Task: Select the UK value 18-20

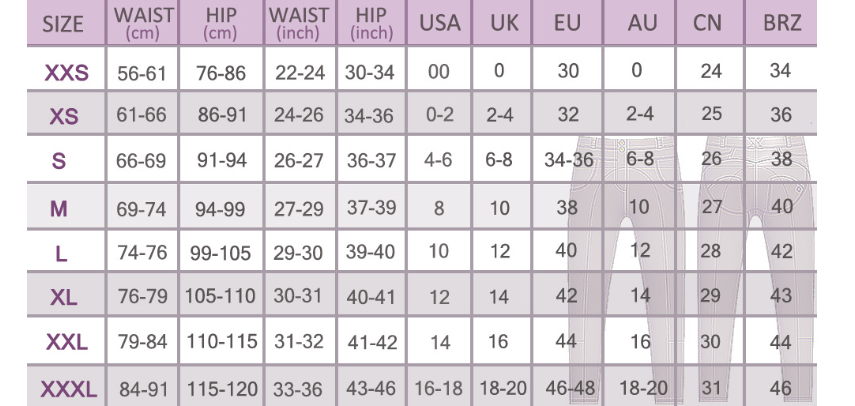Action: [503, 388]
